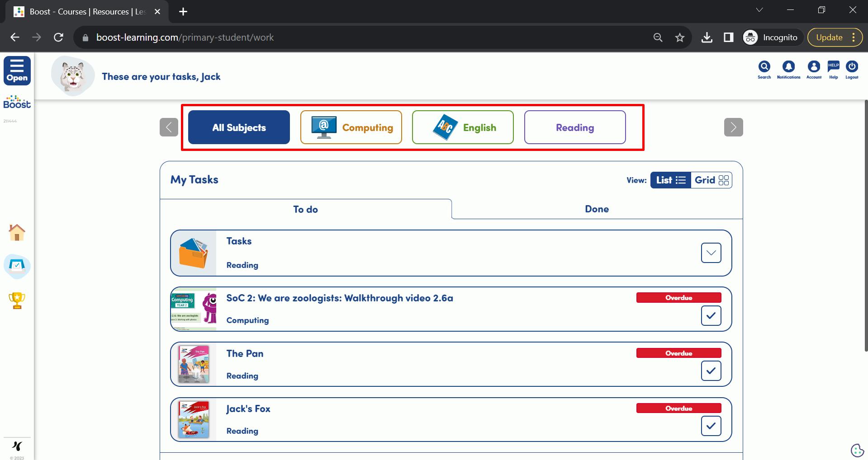
Task: Filter tasks by English subject
Action: point(463,127)
